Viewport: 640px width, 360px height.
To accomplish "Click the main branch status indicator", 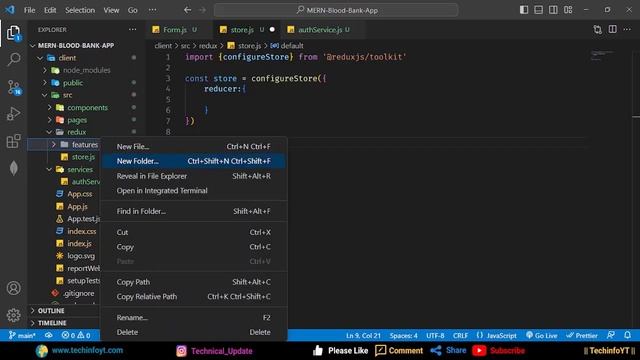I will 22,336.
